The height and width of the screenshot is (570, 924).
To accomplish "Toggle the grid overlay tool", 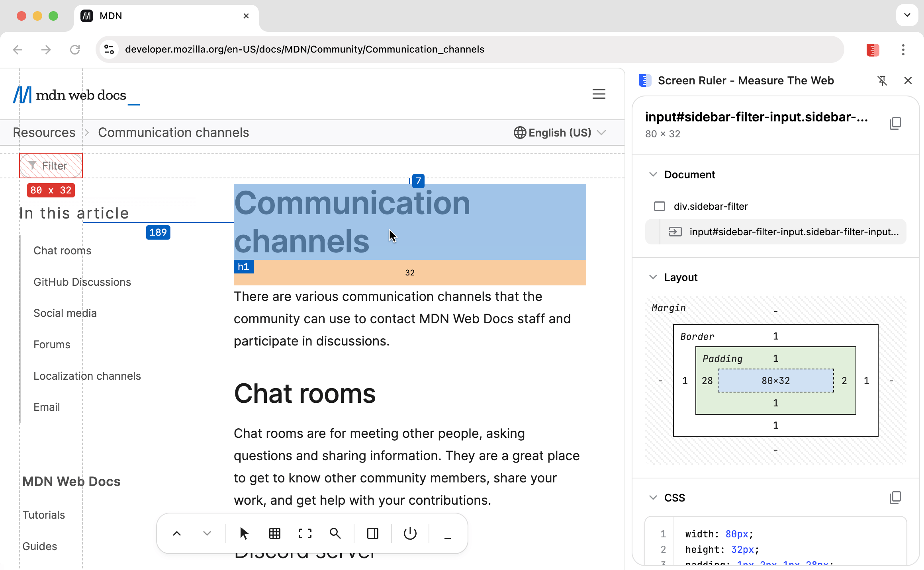I will click(275, 533).
